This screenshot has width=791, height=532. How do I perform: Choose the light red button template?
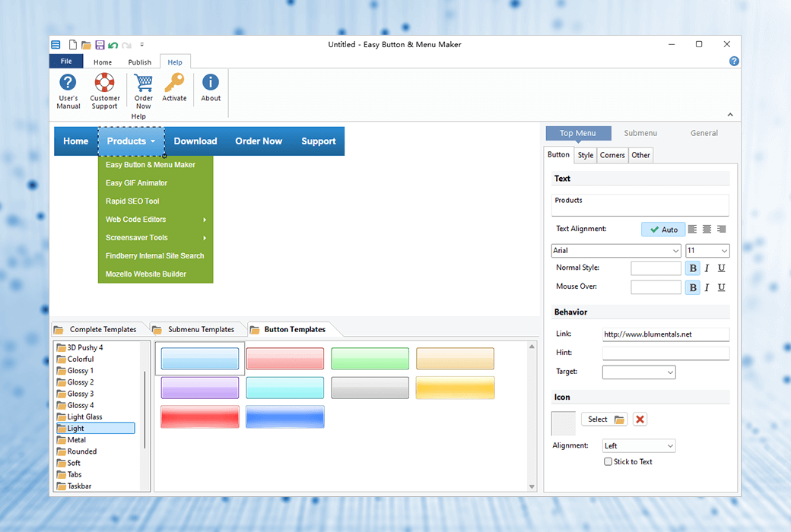click(285, 359)
